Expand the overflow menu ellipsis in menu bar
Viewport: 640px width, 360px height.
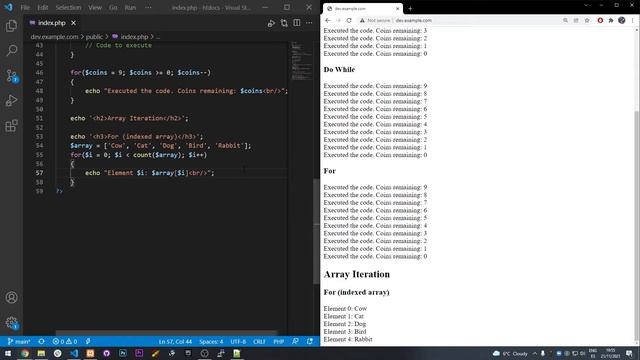click(148, 7)
